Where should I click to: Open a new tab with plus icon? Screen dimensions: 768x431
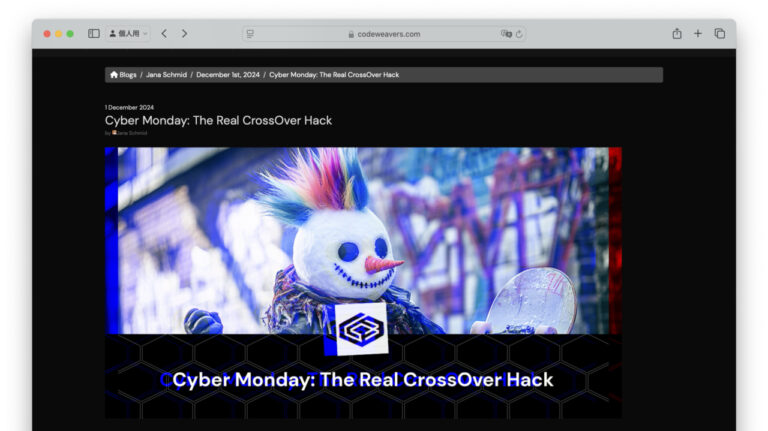[698, 33]
